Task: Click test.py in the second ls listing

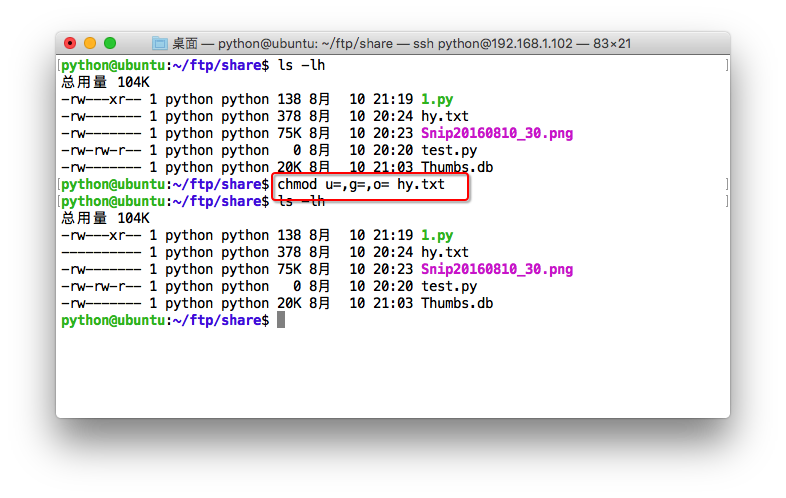Action: pyautogui.click(x=449, y=286)
